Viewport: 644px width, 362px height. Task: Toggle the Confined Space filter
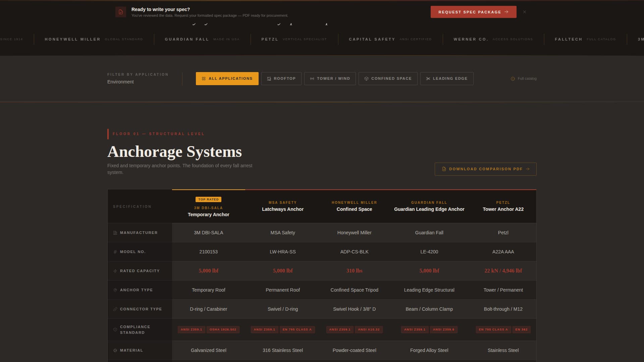coord(388,78)
